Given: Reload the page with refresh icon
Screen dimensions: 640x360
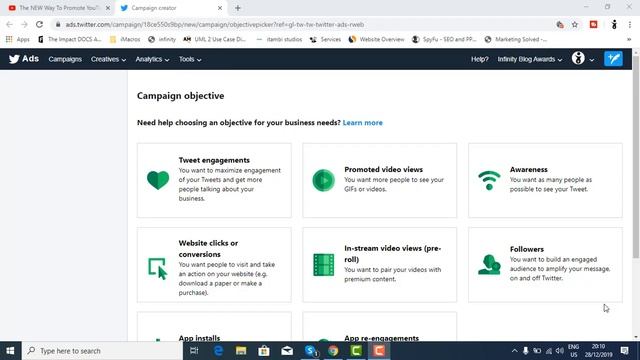Looking at the screenshot, I should [x=39, y=24].
